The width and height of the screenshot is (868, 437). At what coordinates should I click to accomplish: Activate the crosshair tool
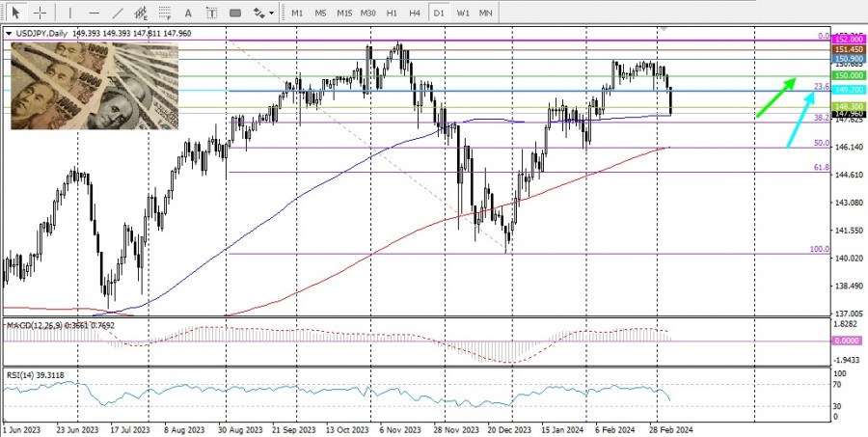click(x=40, y=13)
